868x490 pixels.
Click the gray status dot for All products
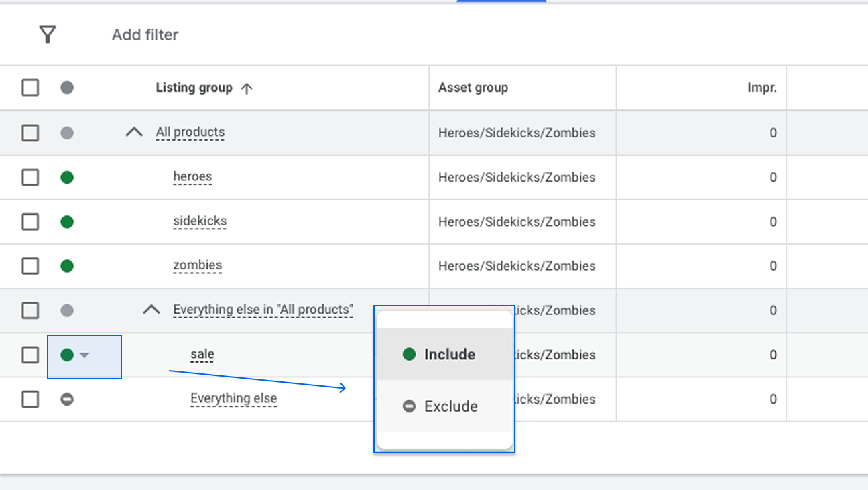67,133
